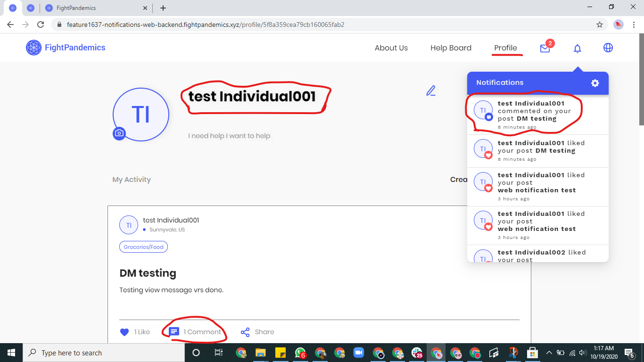Click 'Testing view message vrs done.' text
This screenshot has width=644, height=362.
pos(172,290)
